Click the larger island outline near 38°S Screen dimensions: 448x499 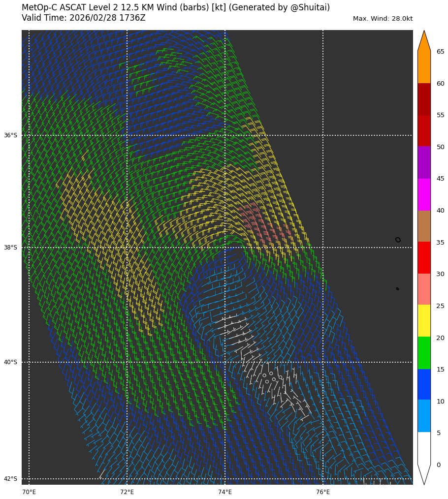tap(398, 240)
